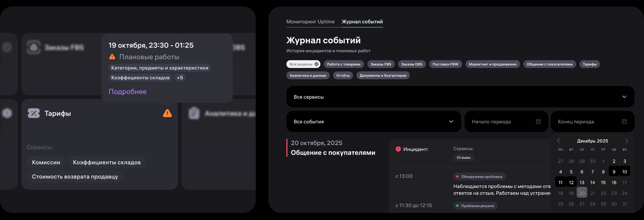This screenshot has height=220, width=644.
Task: Toggle the Все разделы filter chip
Action: point(303,64)
